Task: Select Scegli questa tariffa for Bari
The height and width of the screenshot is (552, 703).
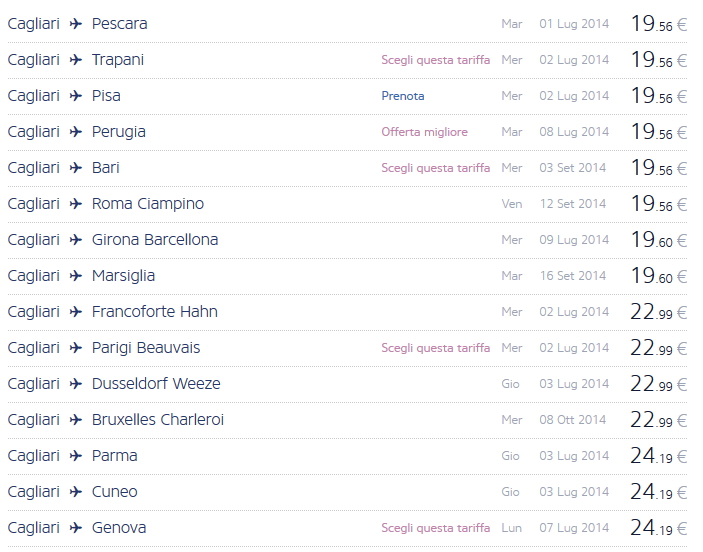Action: [435, 168]
